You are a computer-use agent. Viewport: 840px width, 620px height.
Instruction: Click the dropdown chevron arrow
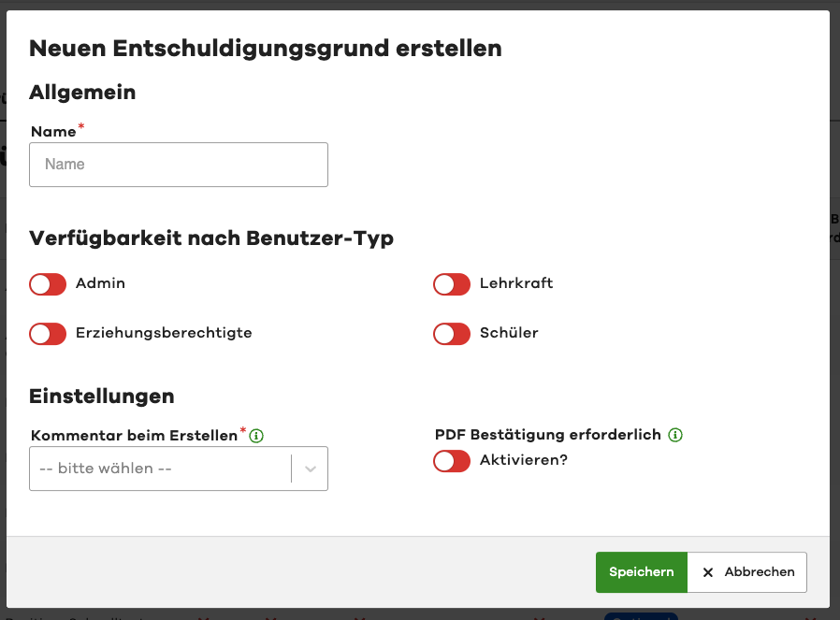tap(311, 469)
